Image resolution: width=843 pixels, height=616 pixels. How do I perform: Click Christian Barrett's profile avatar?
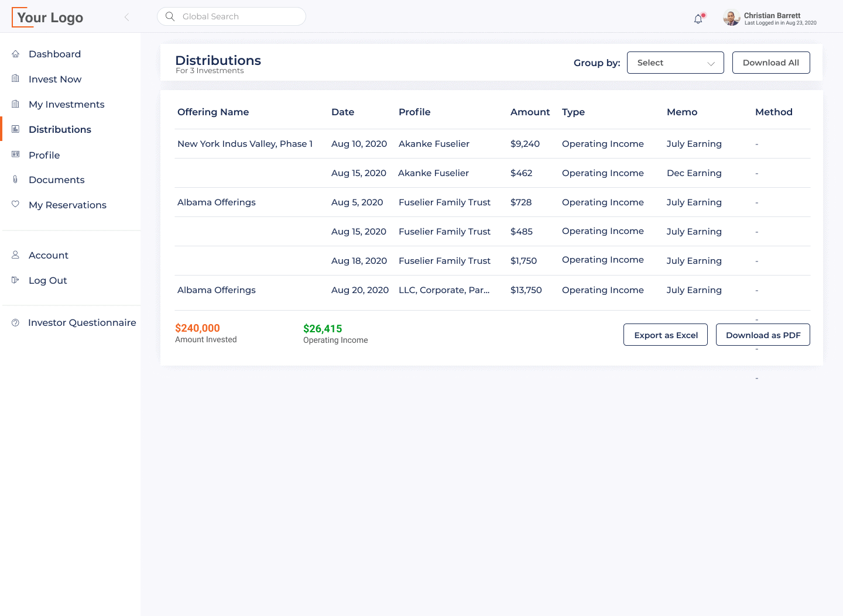[x=731, y=18]
